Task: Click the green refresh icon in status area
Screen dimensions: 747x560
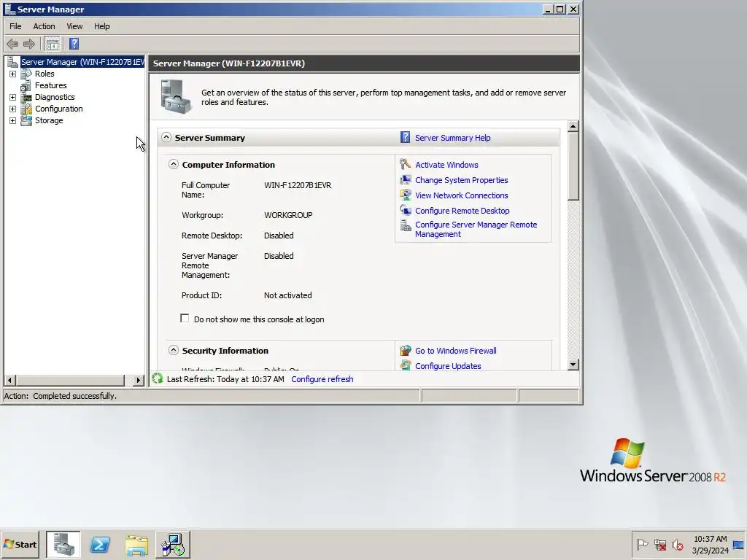Action: (158, 378)
